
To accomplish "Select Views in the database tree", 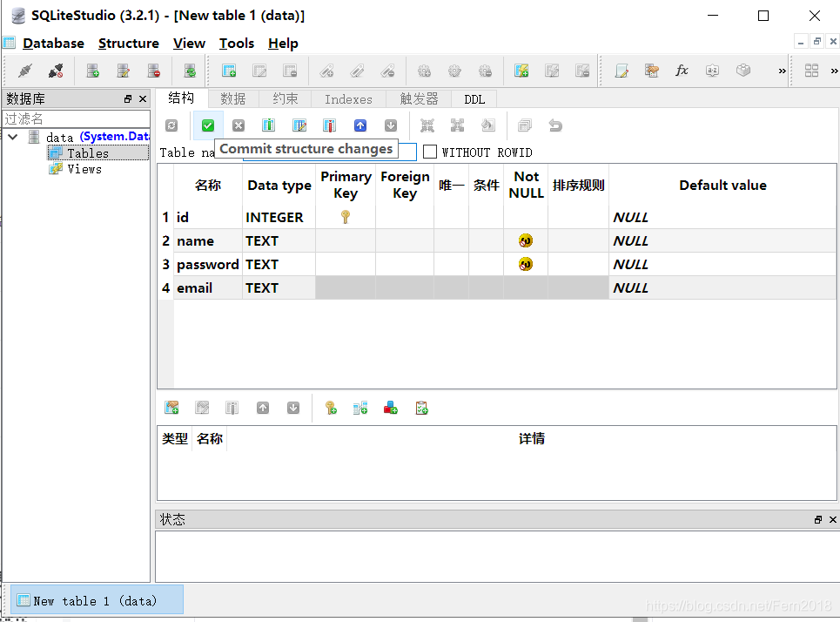I will pyautogui.click(x=84, y=170).
